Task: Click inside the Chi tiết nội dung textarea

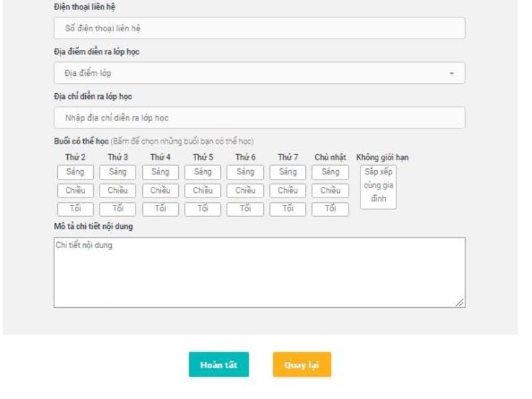Action: [259, 273]
